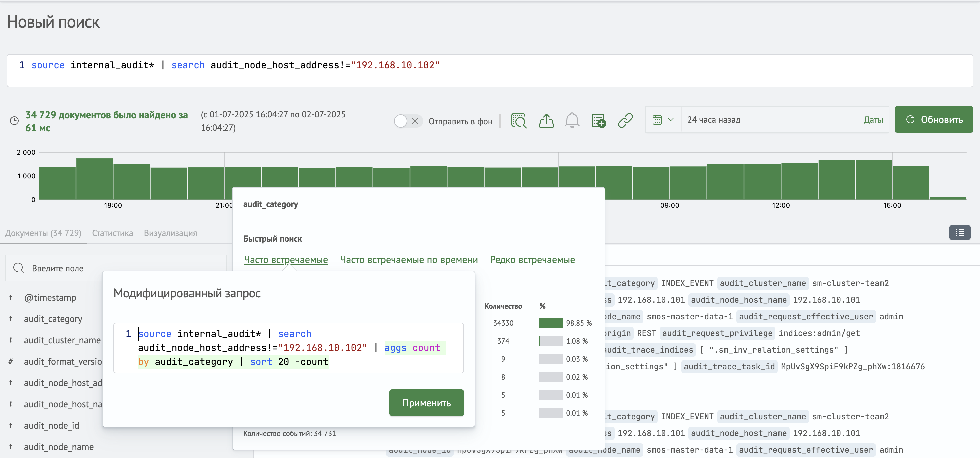Image resolution: width=980 pixels, height=458 pixels.
Task: Select the audit_node_name field
Action: [x=59, y=447]
